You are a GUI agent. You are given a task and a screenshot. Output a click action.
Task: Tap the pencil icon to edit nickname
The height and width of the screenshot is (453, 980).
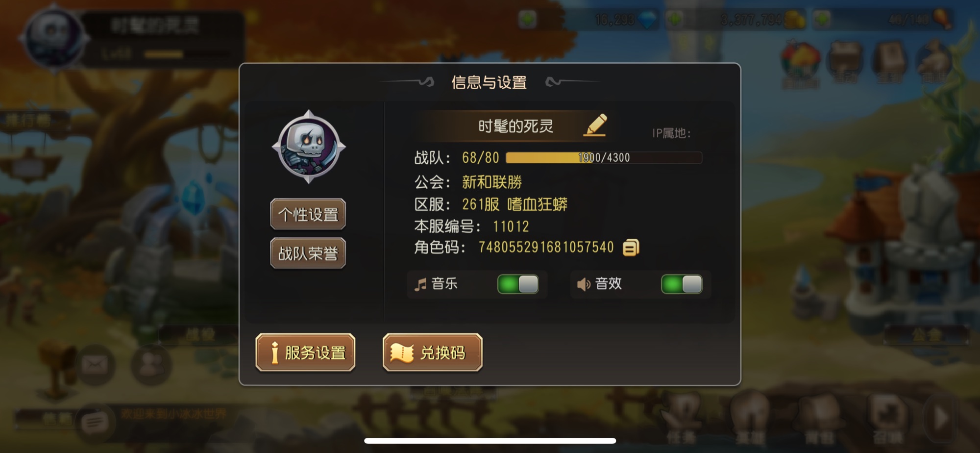coord(595,125)
